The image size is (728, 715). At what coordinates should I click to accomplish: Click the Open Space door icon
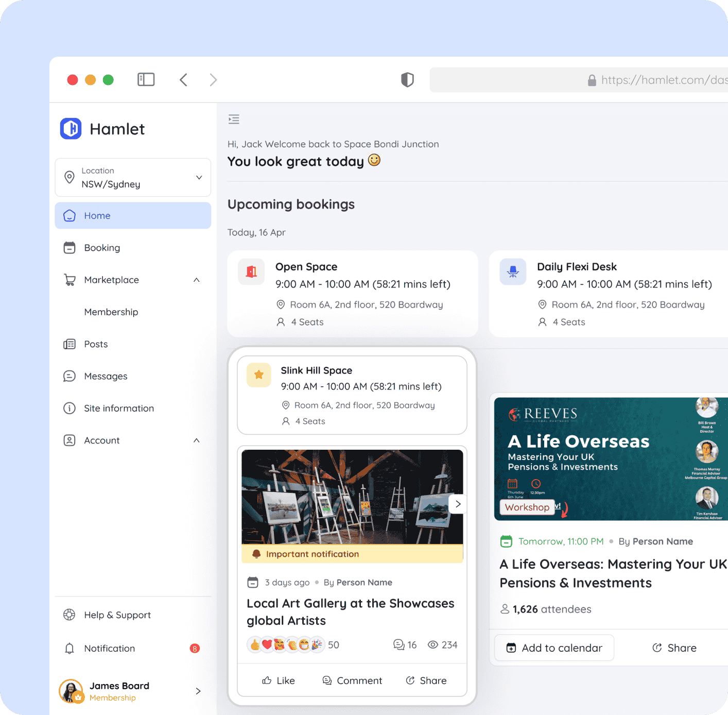point(251,271)
